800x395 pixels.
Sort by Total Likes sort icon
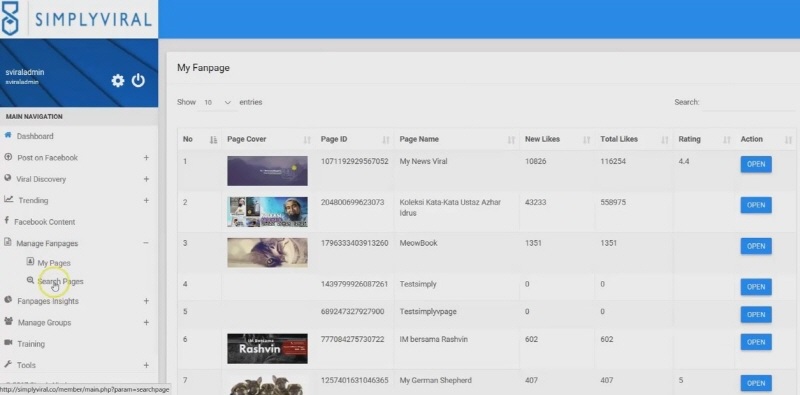tap(665, 140)
